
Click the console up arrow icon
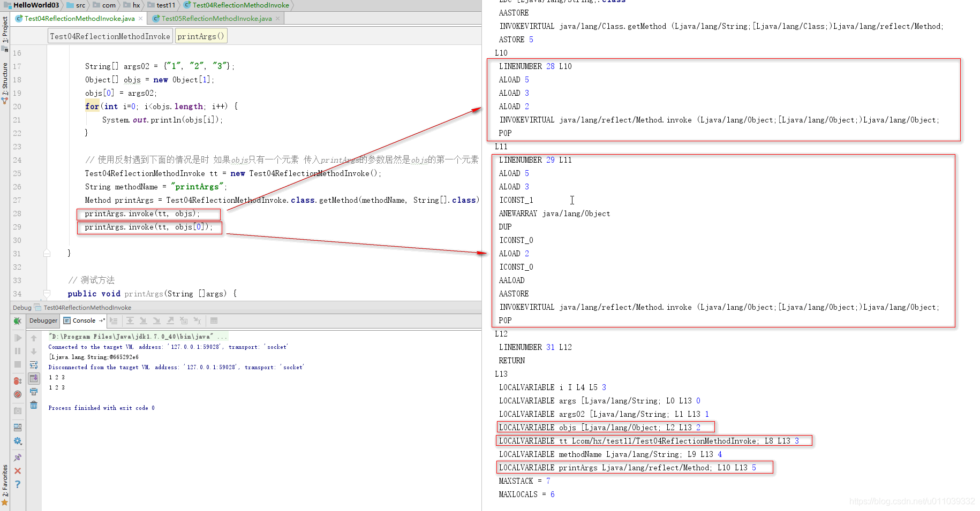pos(34,338)
